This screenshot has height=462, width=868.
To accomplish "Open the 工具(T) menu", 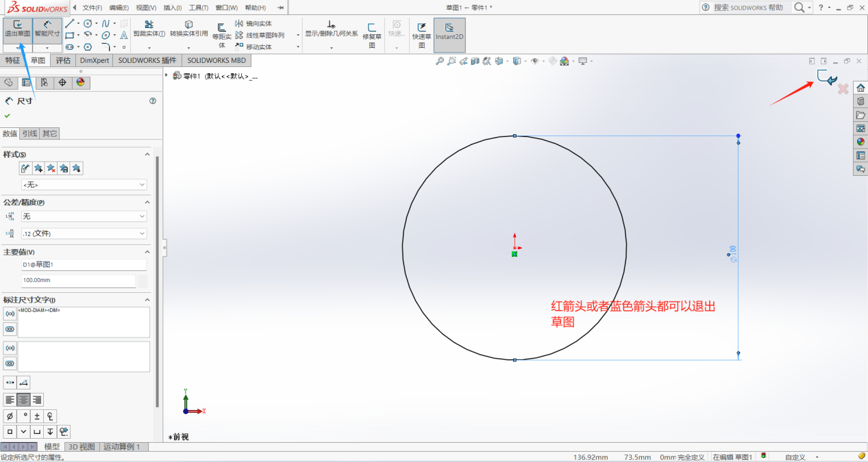I will coord(199,8).
